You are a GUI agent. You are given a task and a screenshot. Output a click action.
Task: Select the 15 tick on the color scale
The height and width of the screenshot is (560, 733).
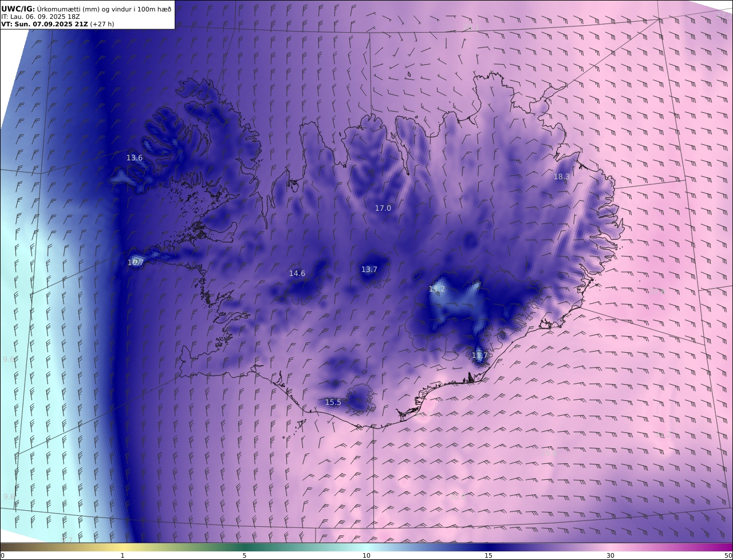tap(488, 555)
